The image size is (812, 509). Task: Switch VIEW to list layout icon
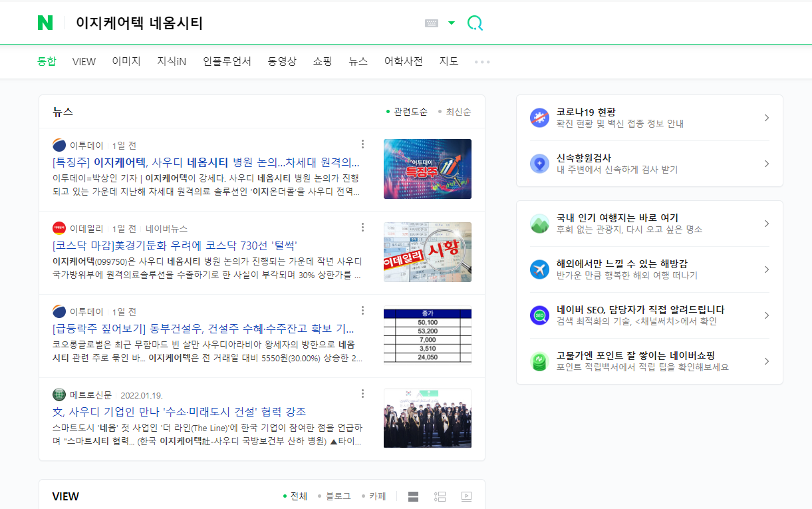[440, 496]
